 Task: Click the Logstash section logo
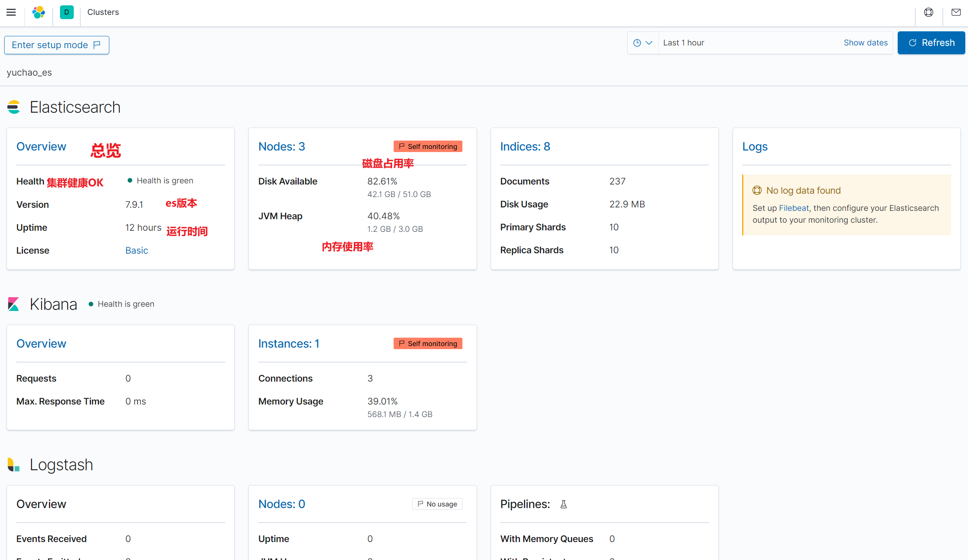tap(13, 465)
